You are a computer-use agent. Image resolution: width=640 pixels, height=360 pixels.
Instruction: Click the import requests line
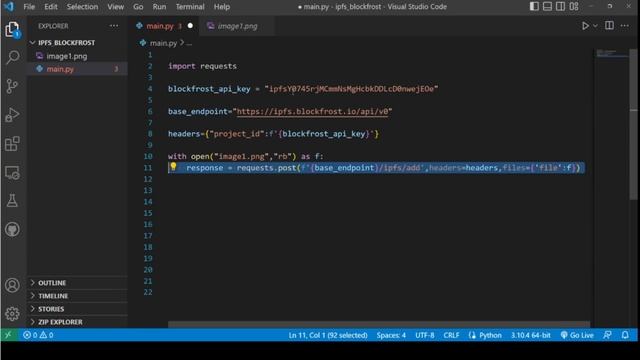coord(202,66)
